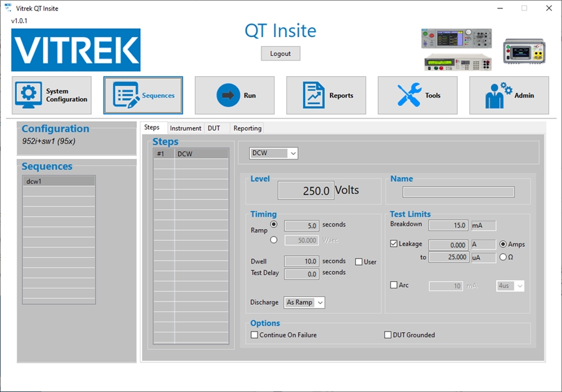562x392 pixels.
Task: Click the Level voltage input field
Action: 306,191
